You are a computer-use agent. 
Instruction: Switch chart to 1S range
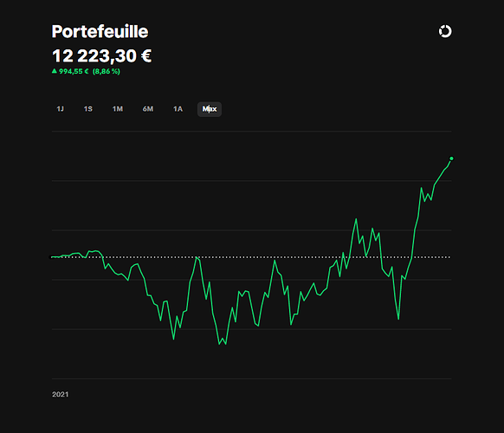[88, 109]
